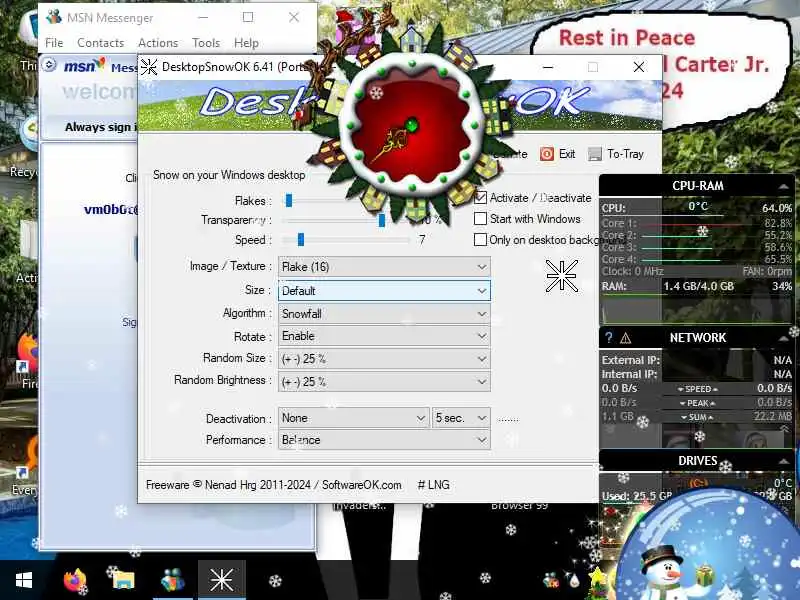This screenshot has width=800, height=600.
Task: Click the Always sign in text in MSN
Action: [x=101, y=127]
